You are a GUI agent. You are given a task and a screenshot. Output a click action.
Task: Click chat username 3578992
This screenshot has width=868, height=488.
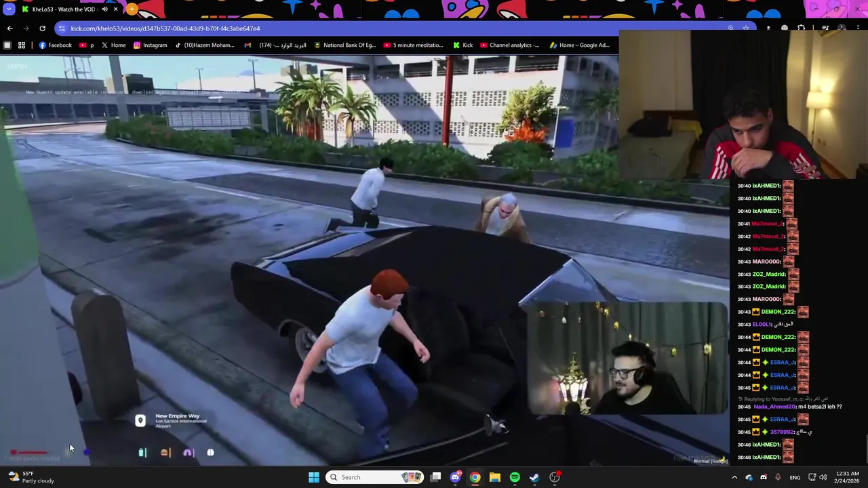782,432
